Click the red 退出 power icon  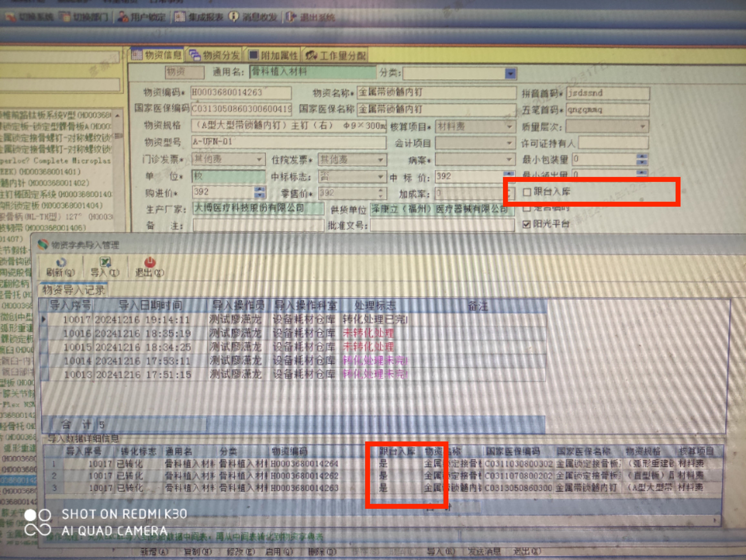point(150,262)
